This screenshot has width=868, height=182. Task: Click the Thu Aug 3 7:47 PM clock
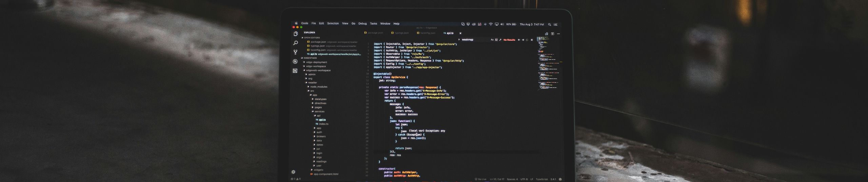click(x=532, y=24)
